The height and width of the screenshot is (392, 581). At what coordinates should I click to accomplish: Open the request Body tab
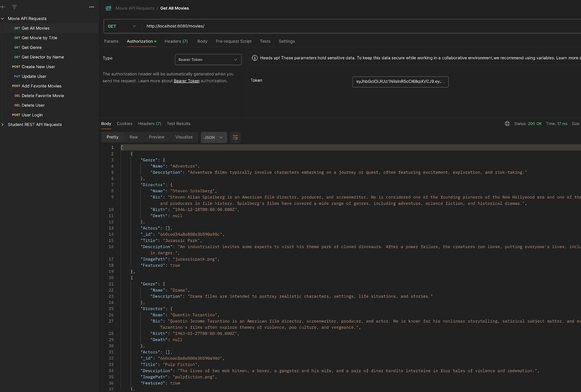(202, 41)
